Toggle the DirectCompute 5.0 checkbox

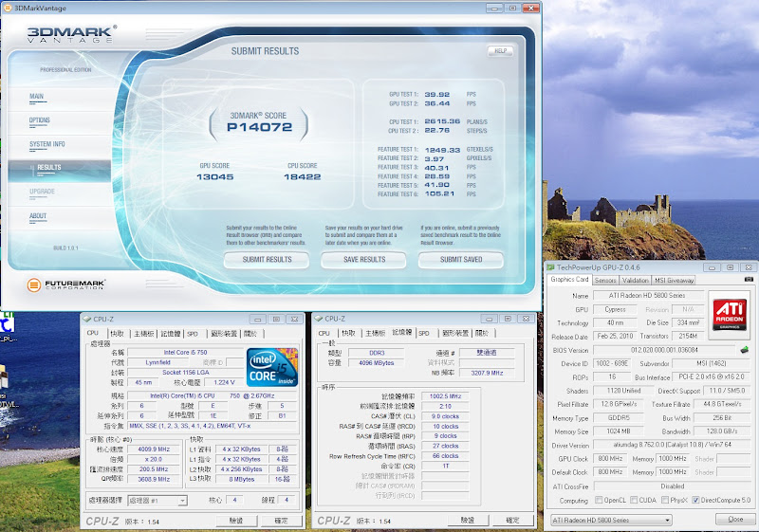[x=695, y=500]
